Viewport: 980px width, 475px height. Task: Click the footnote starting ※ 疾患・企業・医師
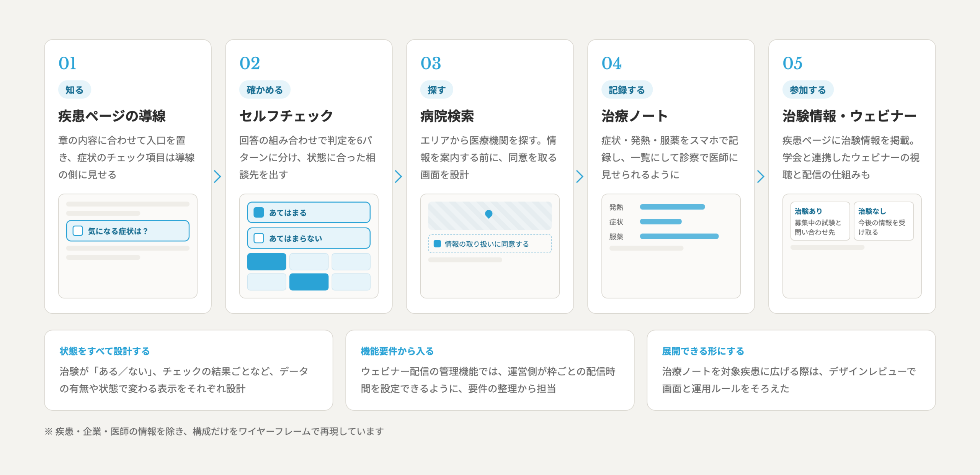click(214, 431)
